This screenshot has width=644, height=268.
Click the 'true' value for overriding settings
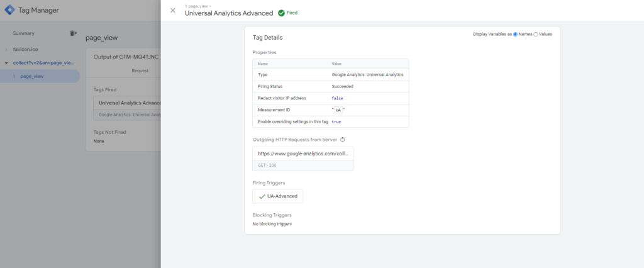click(x=336, y=122)
